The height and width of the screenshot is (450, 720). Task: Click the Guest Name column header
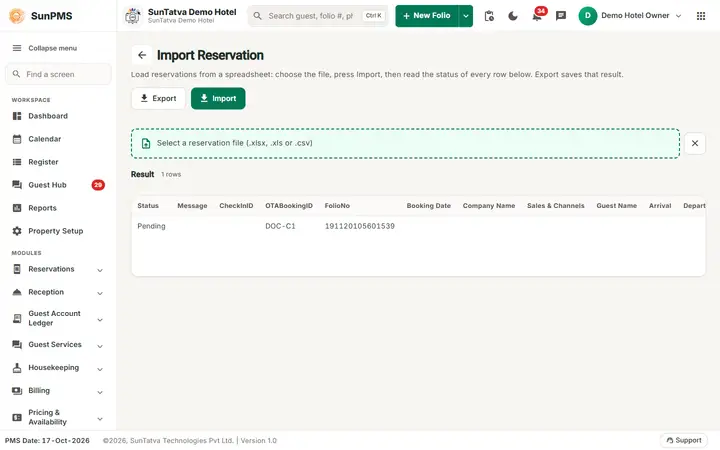click(x=616, y=206)
